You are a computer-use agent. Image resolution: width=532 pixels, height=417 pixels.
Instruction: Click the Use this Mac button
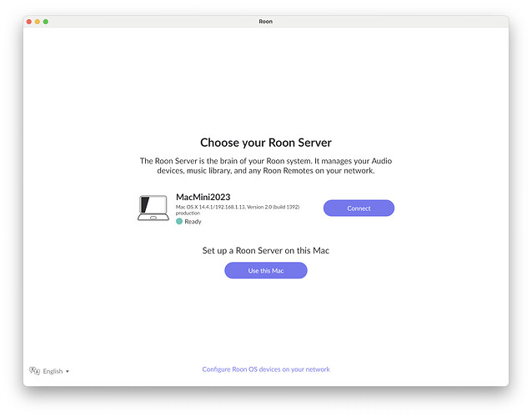[x=266, y=270]
